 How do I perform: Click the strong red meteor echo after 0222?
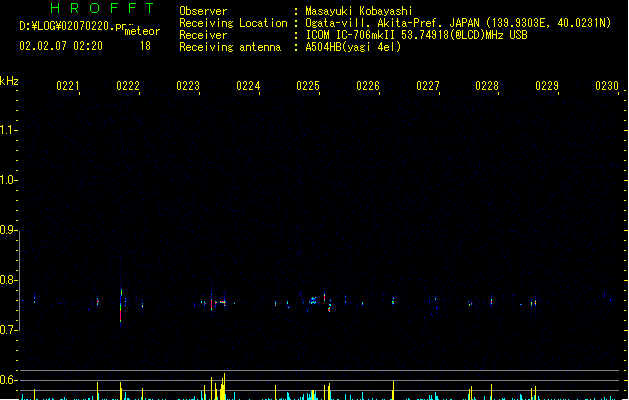[x=121, y=308]
